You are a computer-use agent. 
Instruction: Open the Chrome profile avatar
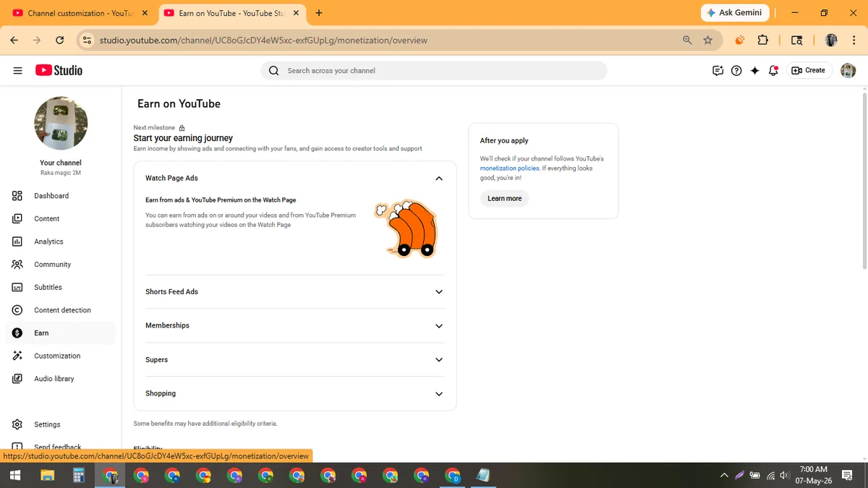point(831,40)
